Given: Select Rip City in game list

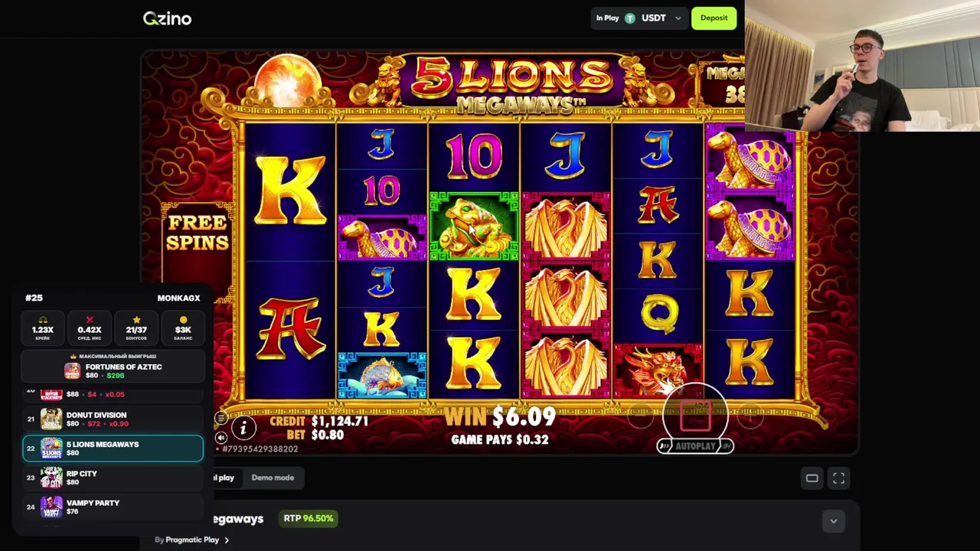Looking at the screenshot, I should click(113, 478).
